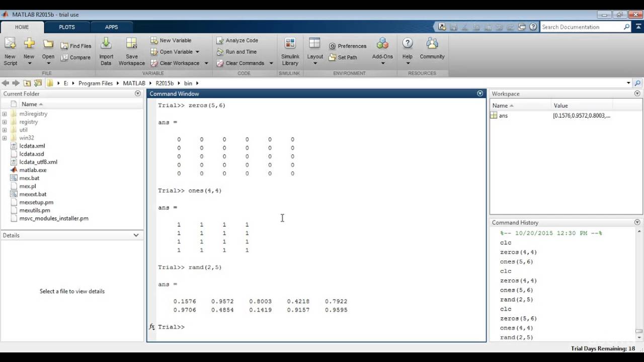Expand the win32 folder
Image resolution: width=644 pixels, height=362 pixels.
(x=5, y=138)
